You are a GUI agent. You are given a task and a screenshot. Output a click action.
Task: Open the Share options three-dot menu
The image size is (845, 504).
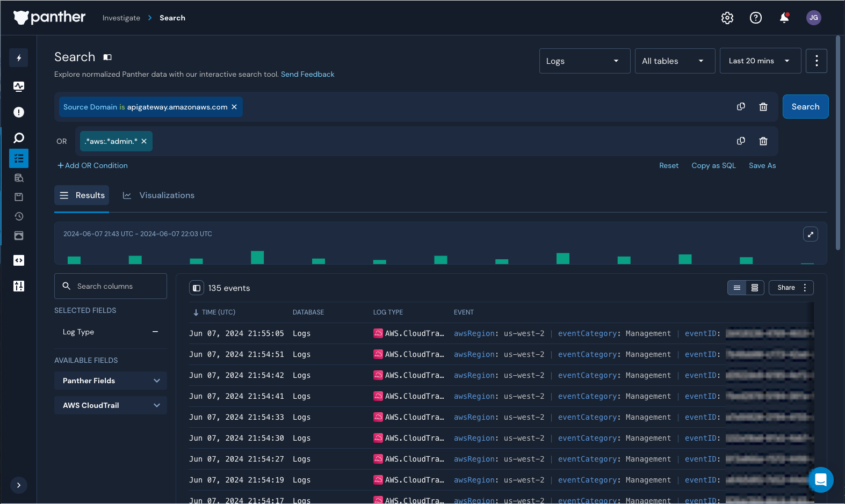tap(805, 288)
